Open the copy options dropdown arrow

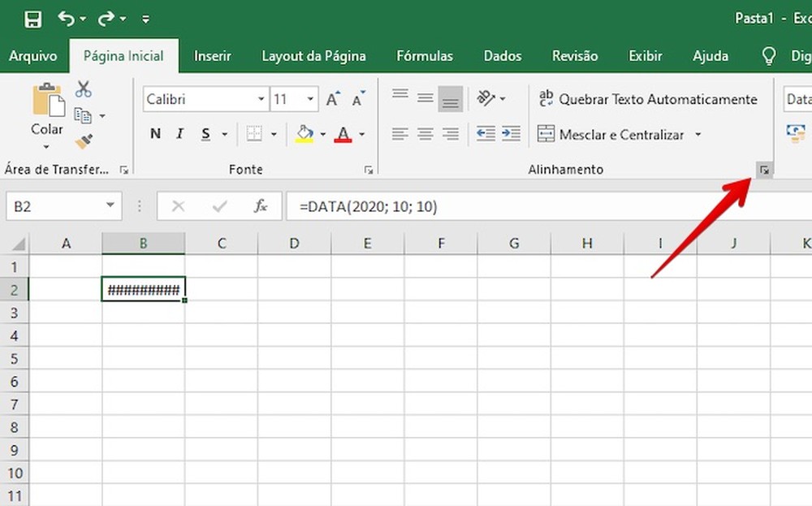coord(102,116)
